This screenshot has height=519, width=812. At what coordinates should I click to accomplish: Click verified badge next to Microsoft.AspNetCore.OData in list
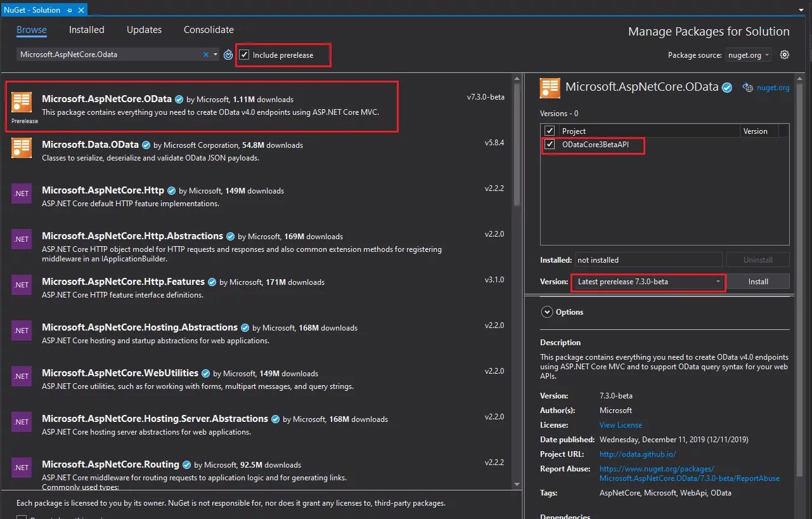tap(179, 100)
